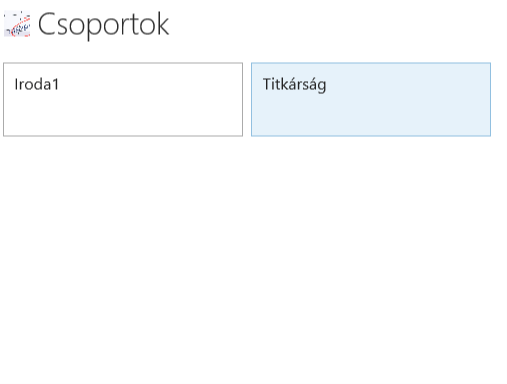Open the Iroda1 group tile

tap(123, 99)
